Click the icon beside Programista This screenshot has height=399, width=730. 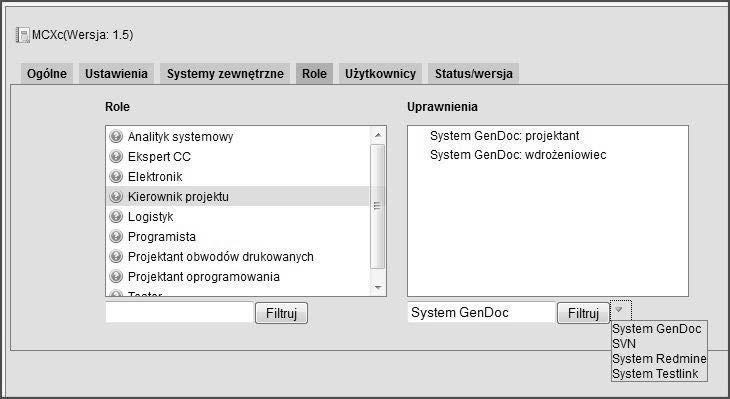coord(115,237)
